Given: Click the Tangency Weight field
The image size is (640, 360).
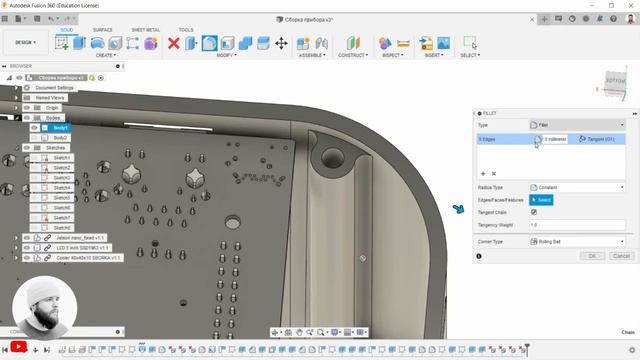Looking at the screenshot, I should [577, 225].
